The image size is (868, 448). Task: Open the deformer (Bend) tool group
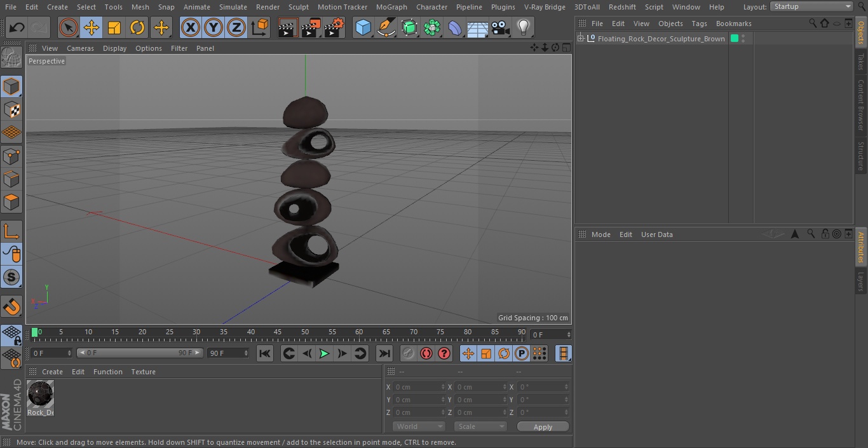click(x=455, y=27)
